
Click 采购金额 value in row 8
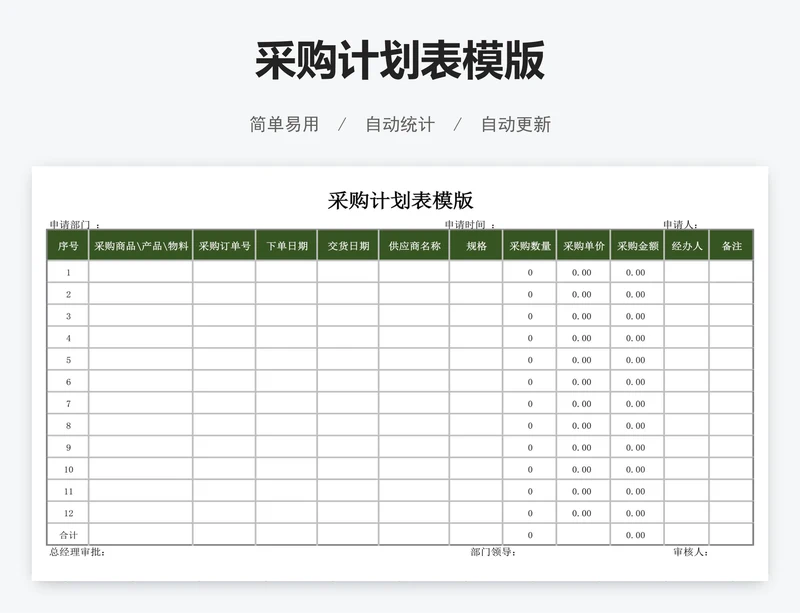pyautogui.click(x=638, y=426)
